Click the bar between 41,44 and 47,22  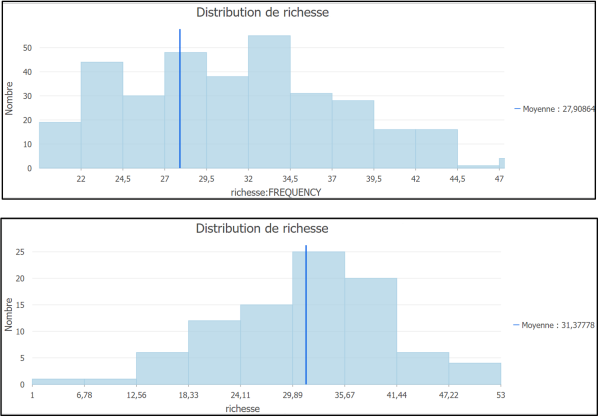(423, 368)
